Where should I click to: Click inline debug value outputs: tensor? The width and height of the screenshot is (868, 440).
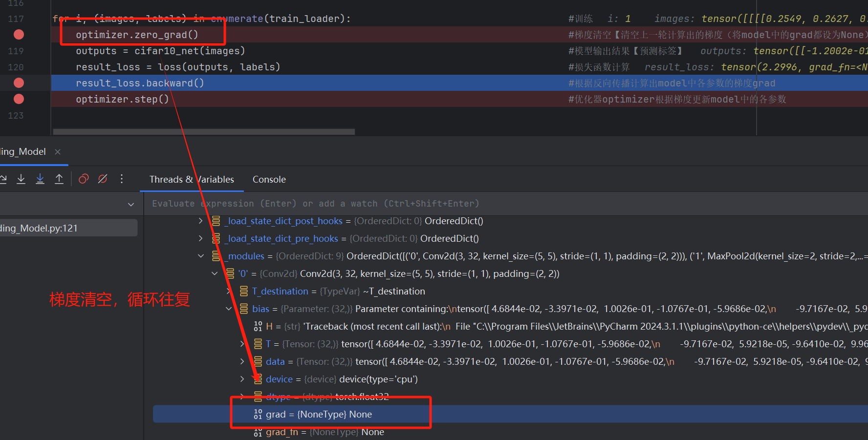[x=783, y=51]
